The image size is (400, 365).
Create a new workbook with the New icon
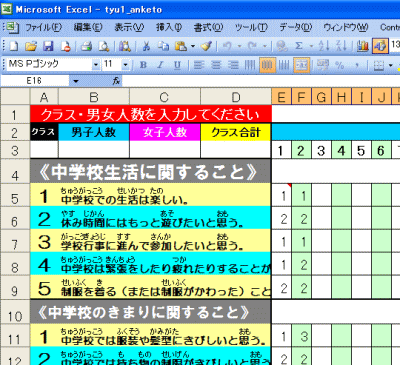pos(14,46)
